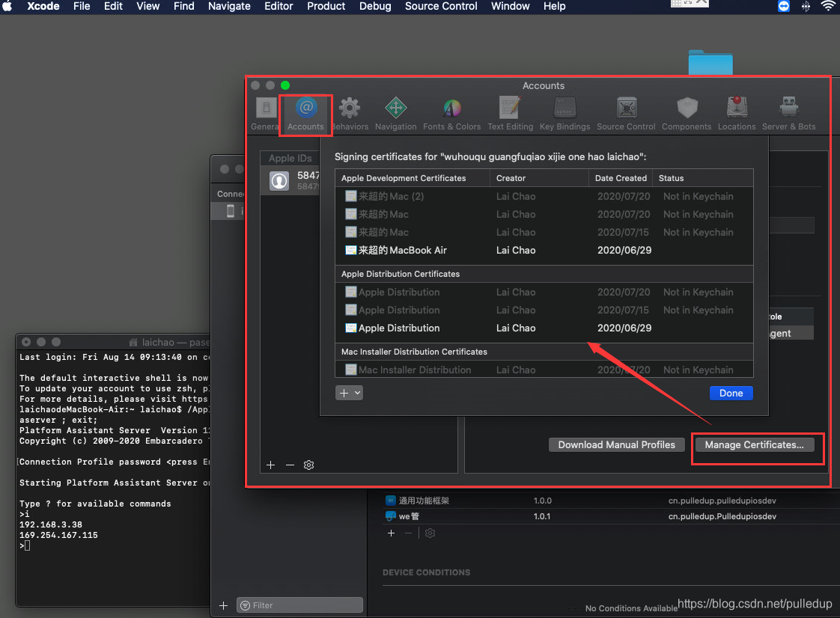Click the Done button
Screen dimensions: 840x618
pyautogui.click(x=731, y=393)
